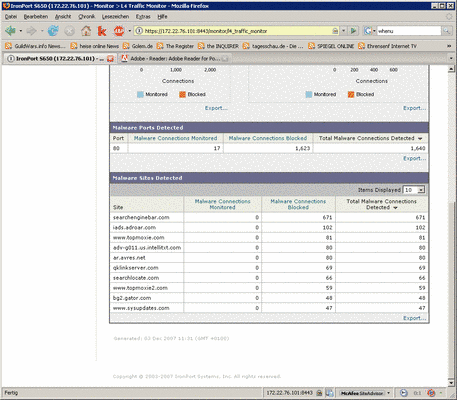Click Export link under Malware Ports Detected
The height and width of the screenshot is (400, 457).
point(414,158)
